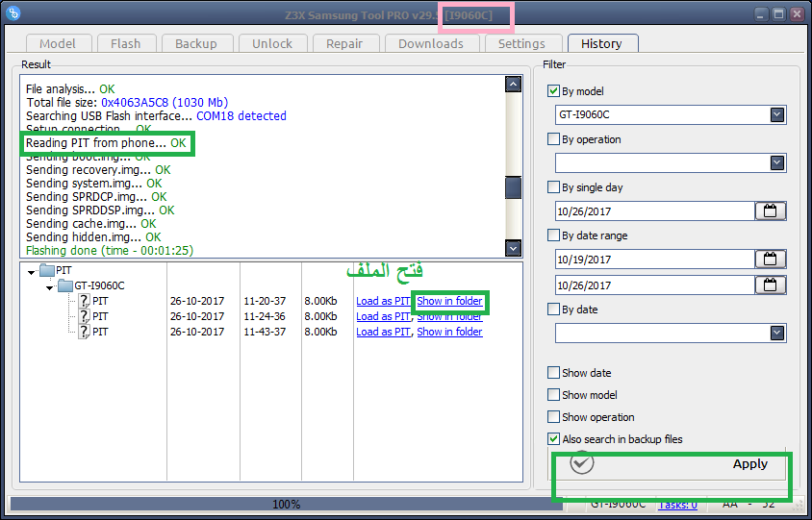The width and height of the screenshot is (812, 520).
Task: Click Load as PIT for 11-20-37
Action: pos(383,301)
